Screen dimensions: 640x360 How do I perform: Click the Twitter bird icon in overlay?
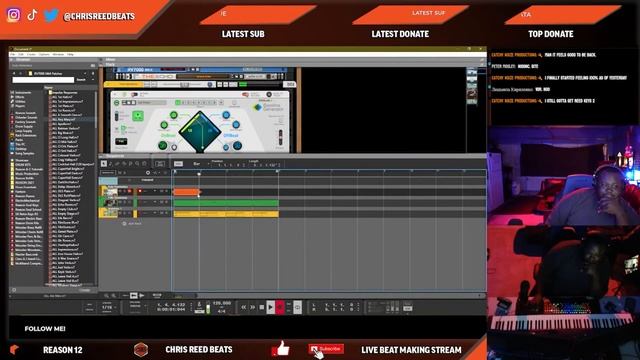pos(51,16)
